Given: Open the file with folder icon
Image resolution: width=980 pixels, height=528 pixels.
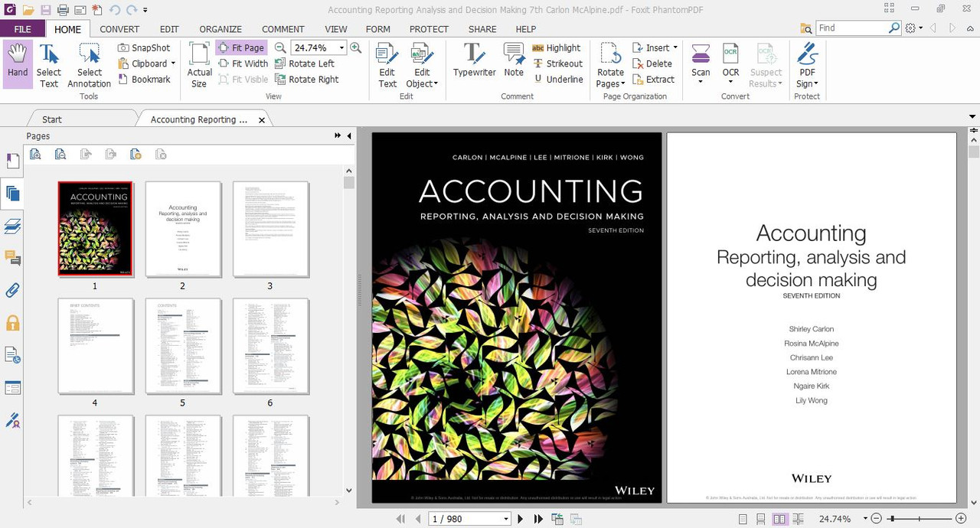Looking at the screenshot, I should (x=28, y=10).
